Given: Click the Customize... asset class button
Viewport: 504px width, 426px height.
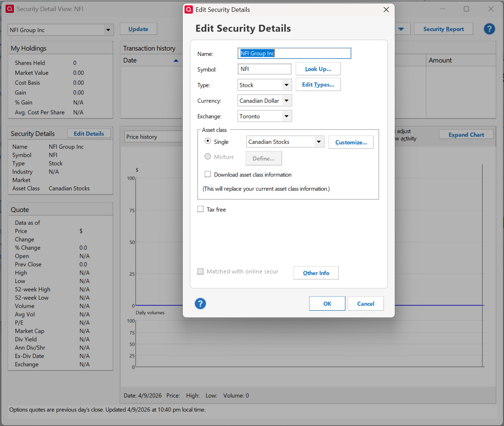Looking at the screenshot, I should point(351,142).
